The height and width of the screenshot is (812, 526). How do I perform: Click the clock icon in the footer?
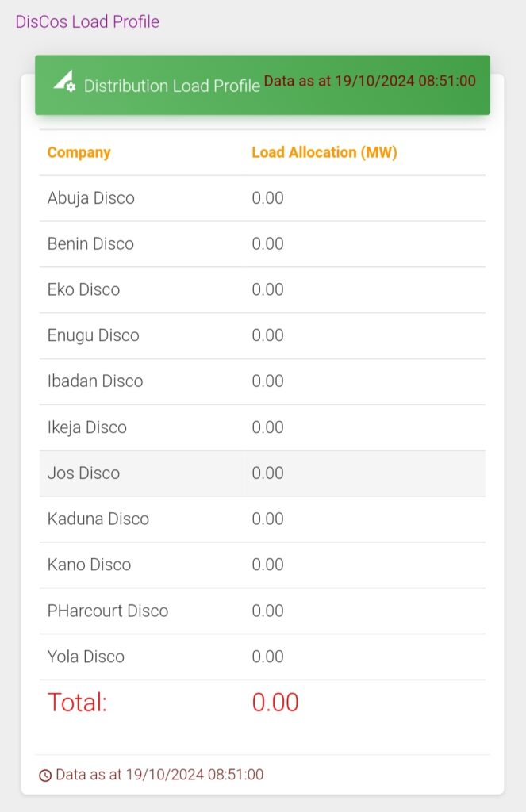click(45, 776)
